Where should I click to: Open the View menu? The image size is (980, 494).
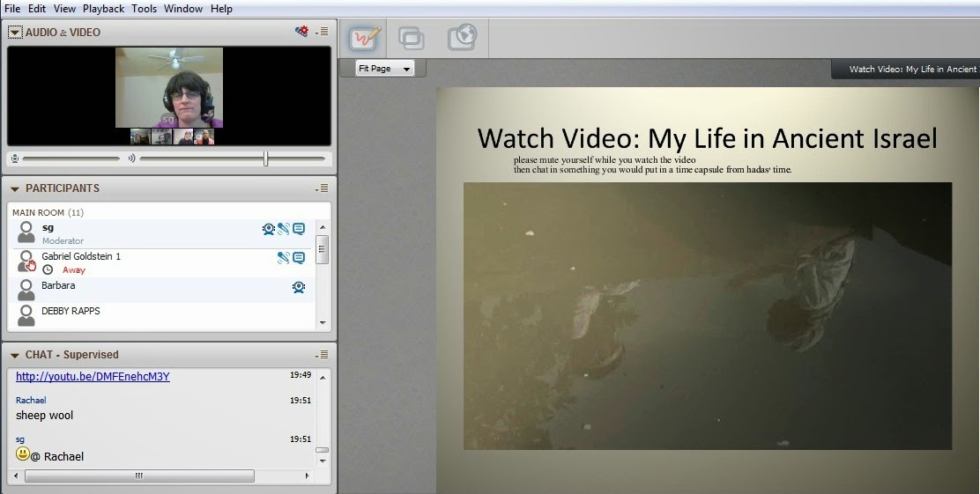coord(64,9)
